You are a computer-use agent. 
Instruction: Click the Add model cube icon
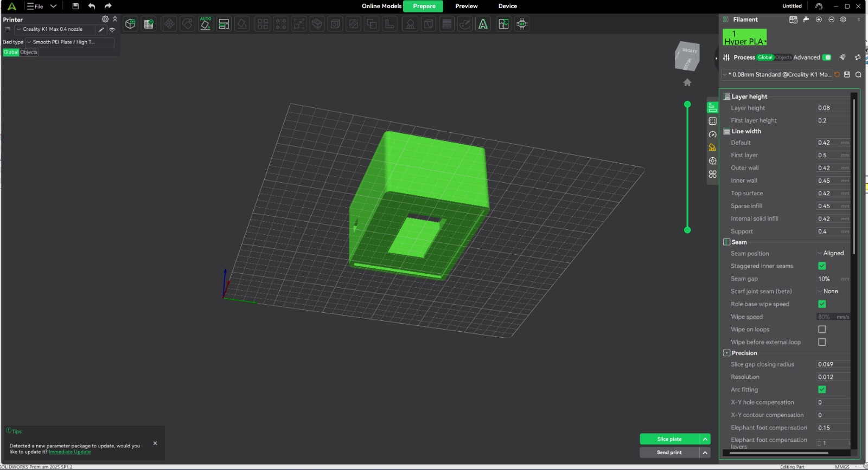[130, 24]
